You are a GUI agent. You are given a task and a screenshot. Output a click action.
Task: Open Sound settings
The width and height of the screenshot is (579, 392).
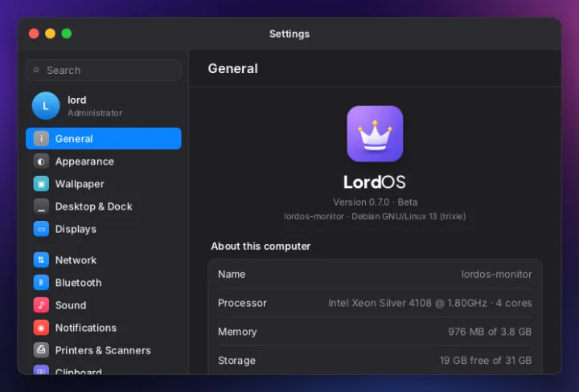pyautogui.click(x=104, y=305)
